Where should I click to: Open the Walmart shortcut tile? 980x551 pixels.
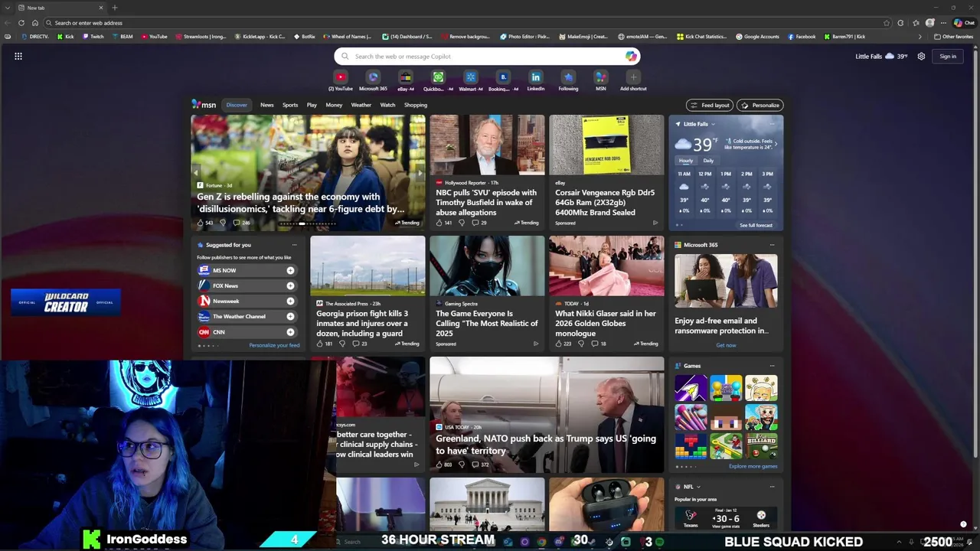tap(471, 77)
